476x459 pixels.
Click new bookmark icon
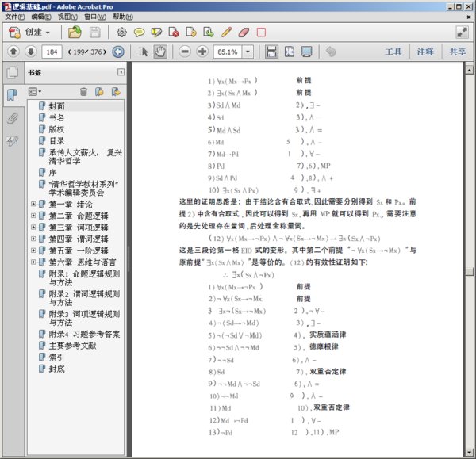(x=99, y=91)
